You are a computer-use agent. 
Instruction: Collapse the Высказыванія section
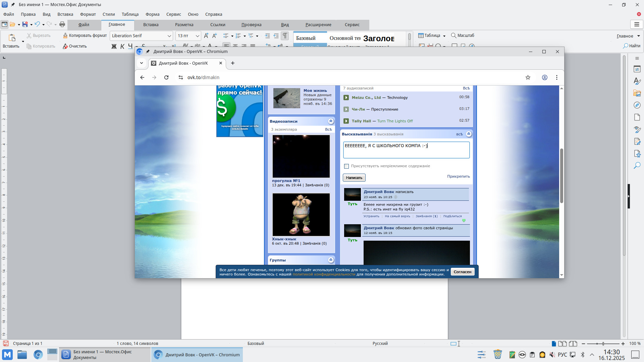[x=469, y=134]
